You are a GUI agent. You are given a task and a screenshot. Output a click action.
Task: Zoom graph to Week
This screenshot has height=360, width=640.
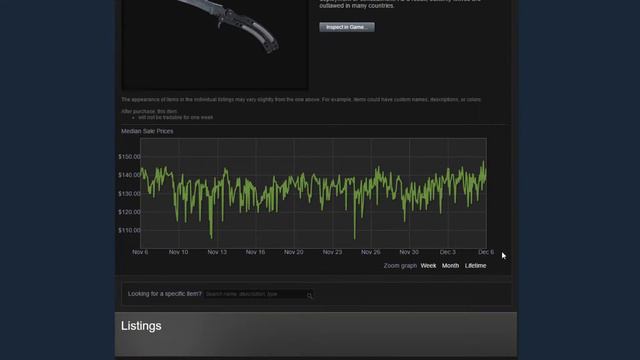pos(428,266)
